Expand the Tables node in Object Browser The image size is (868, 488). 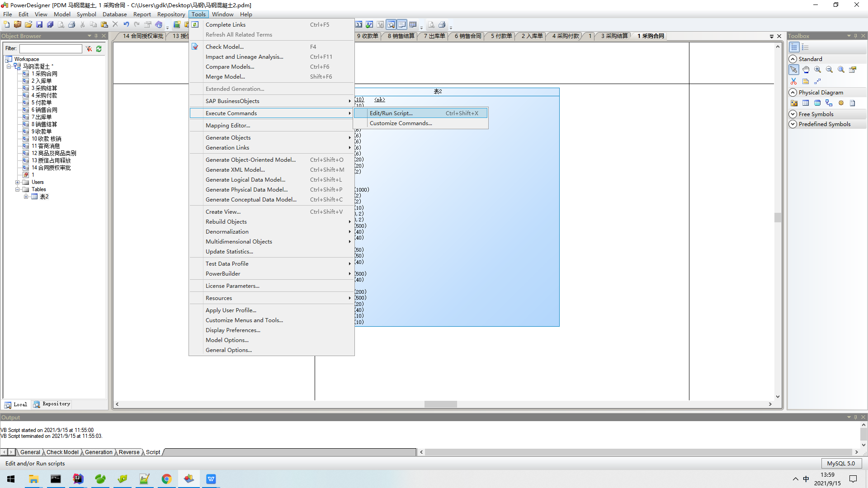pyautogui.click(x=18, y=189)
